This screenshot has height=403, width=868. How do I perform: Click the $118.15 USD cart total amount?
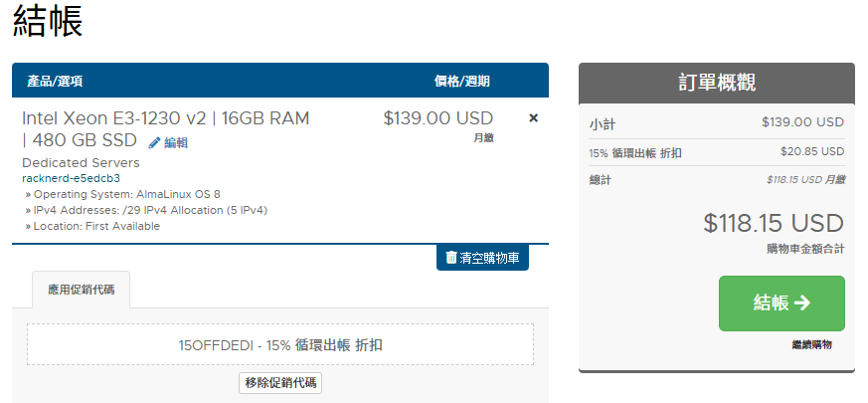pyautogui.click(x=773, y=223)
